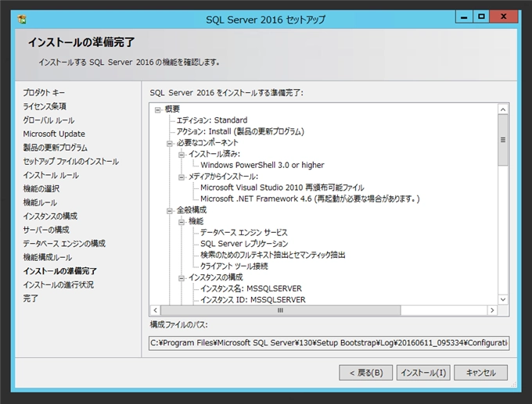Click the vertical scrollbar thumb

point(503,140)
